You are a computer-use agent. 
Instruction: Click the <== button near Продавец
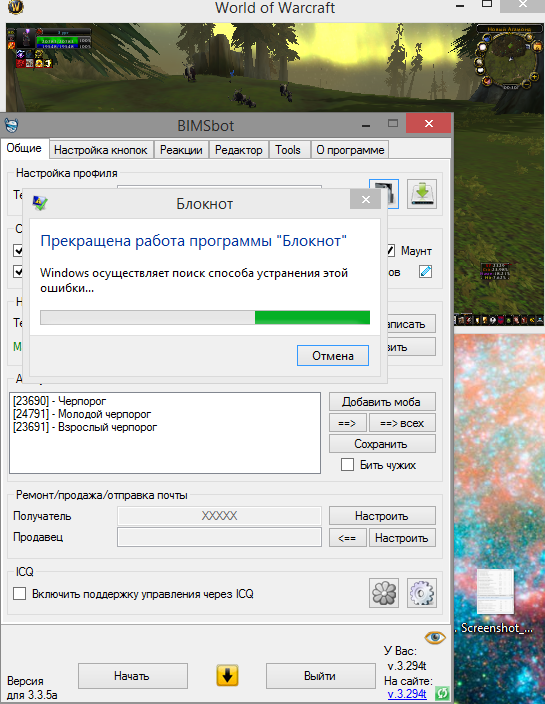tap(347, 537)
